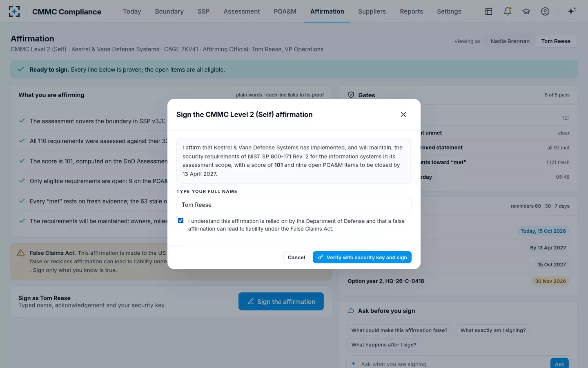Click the chat bubble icon beside Ask before you sign
The height and width of the screenshot is (368, 588).
coord(351,311)
